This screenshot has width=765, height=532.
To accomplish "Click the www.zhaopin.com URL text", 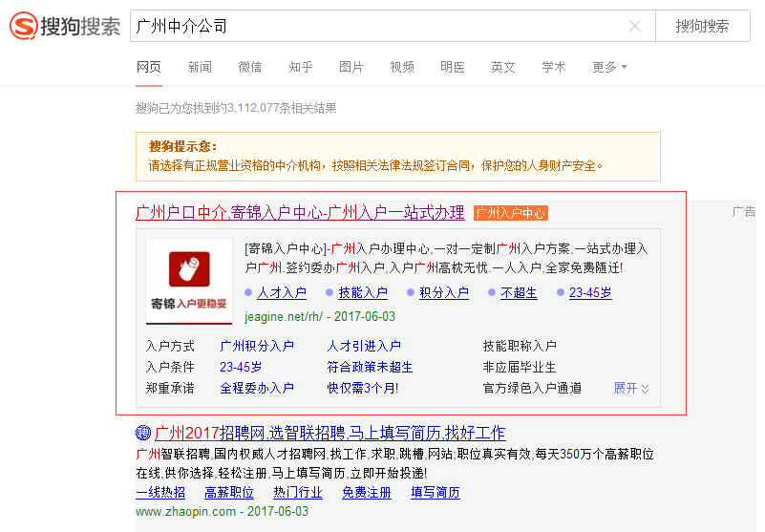I will pos(186,512).
